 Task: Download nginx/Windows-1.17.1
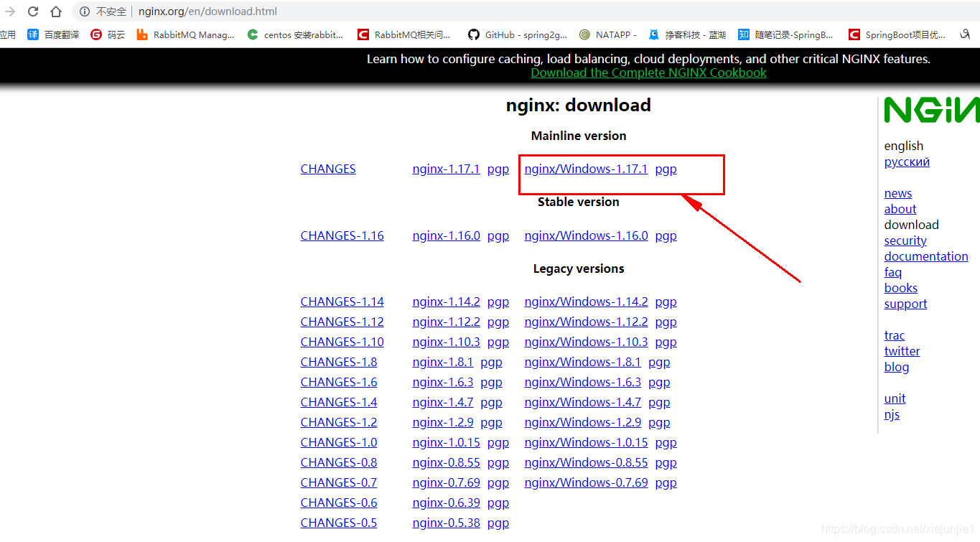tap(586, 169)
